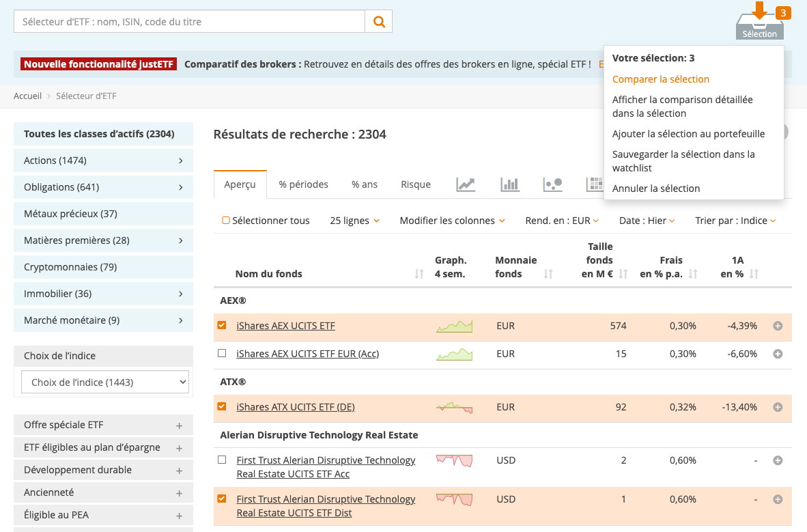Choose Comparer la sélection in the menu

tap(660, 79)
